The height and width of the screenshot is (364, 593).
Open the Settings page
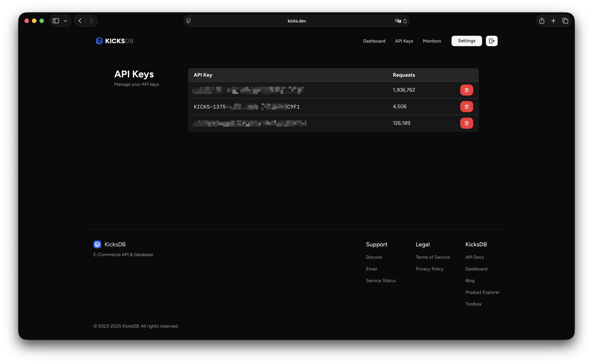(x=466, y=41)
